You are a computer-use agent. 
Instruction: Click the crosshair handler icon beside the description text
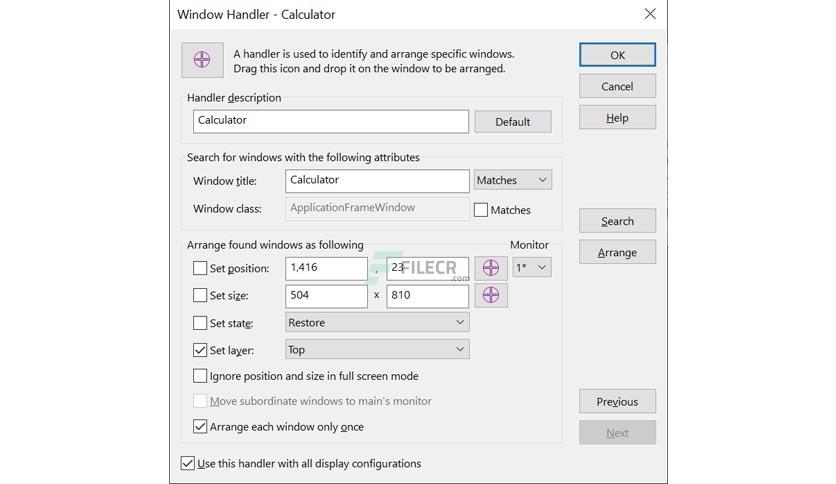click(202, 60)
